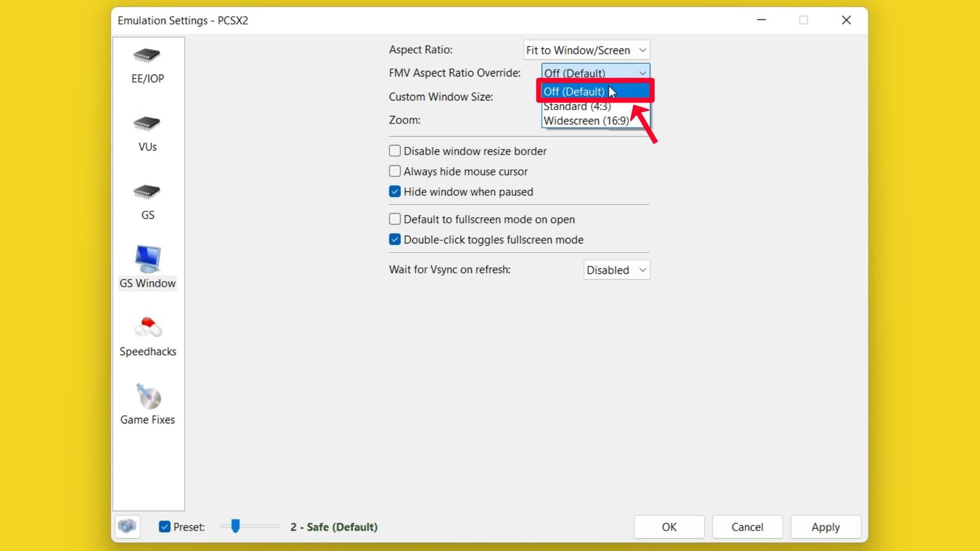Screen dimensions: 980x551
Task: Open the VUs settings page icon
Action: coord(147,124)
